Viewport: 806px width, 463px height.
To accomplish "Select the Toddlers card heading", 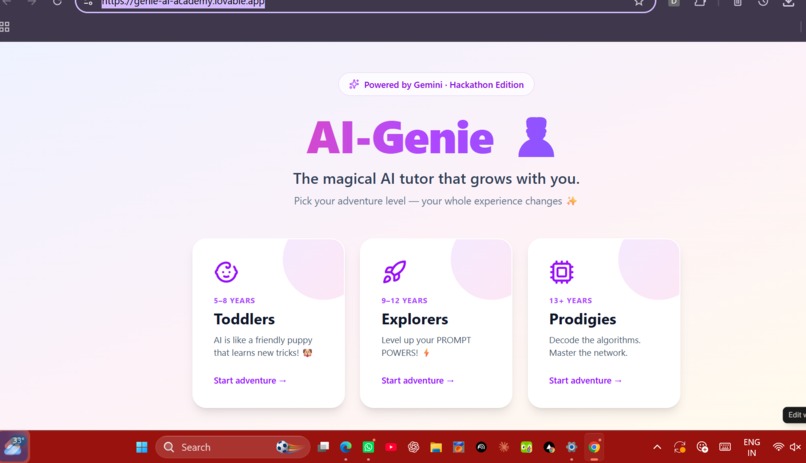I will pos(244,319).
